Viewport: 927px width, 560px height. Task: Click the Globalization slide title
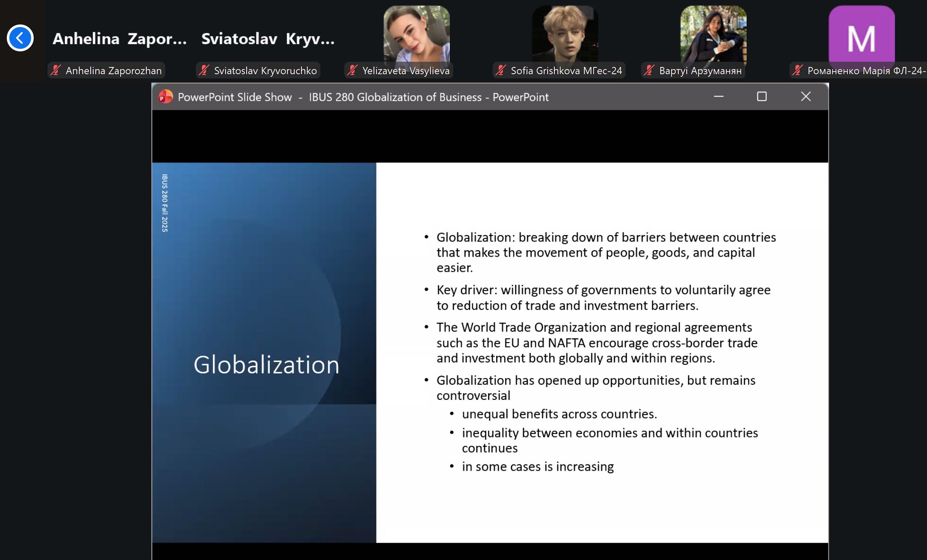pos(266,365)
